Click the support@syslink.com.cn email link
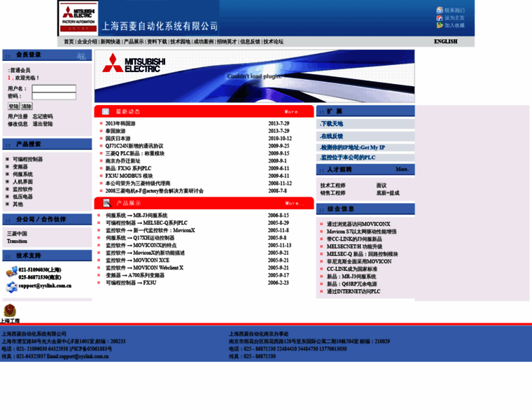This screenshot has width=532, height=420. [45, 286]
